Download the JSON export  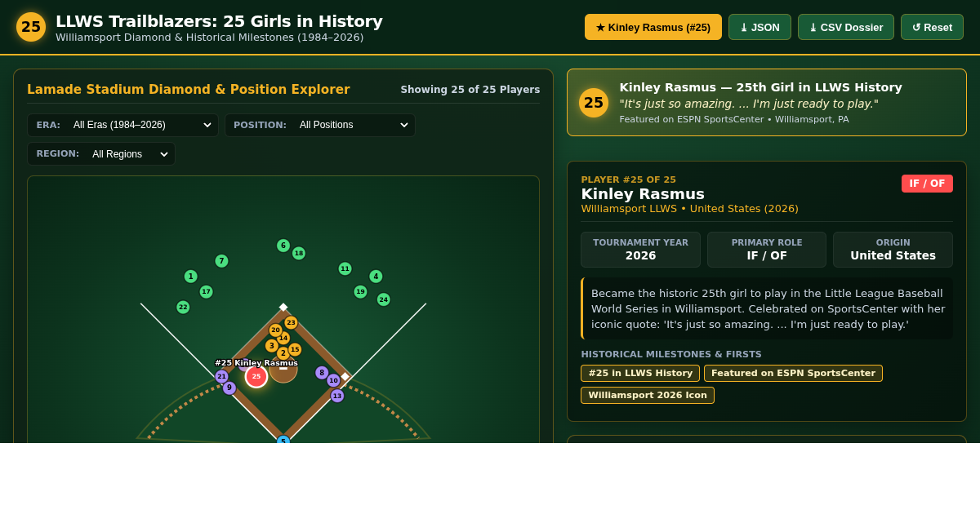pos(759,27)
